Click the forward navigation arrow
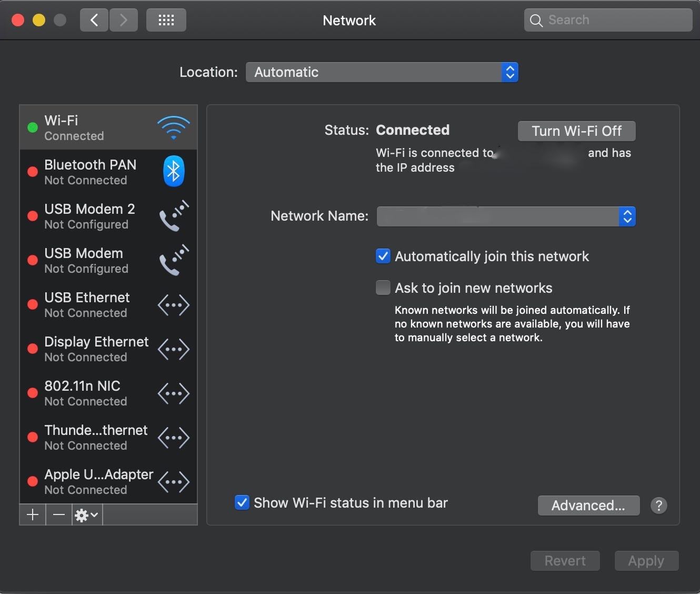700x594 pixels. pos(124,20)
